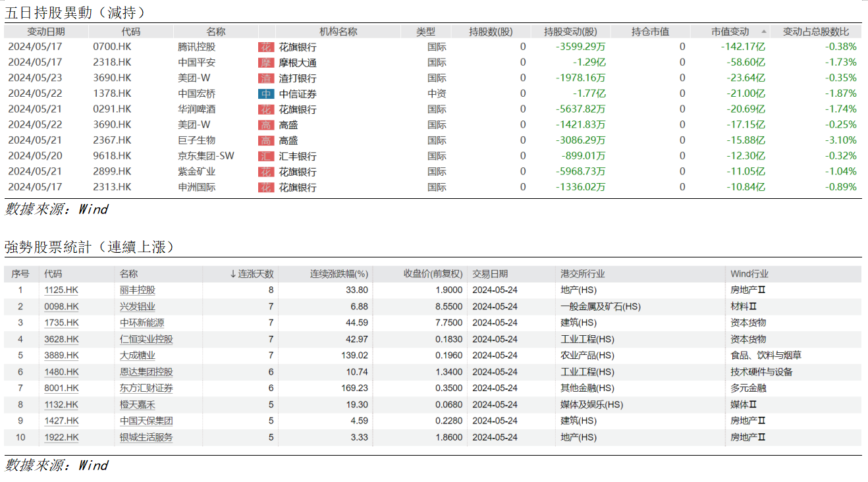Viewport: 868px width, 482px height.
Task: Click the 花旗银行 icon in 紫金矿业 row
Action: coord(265,172)
